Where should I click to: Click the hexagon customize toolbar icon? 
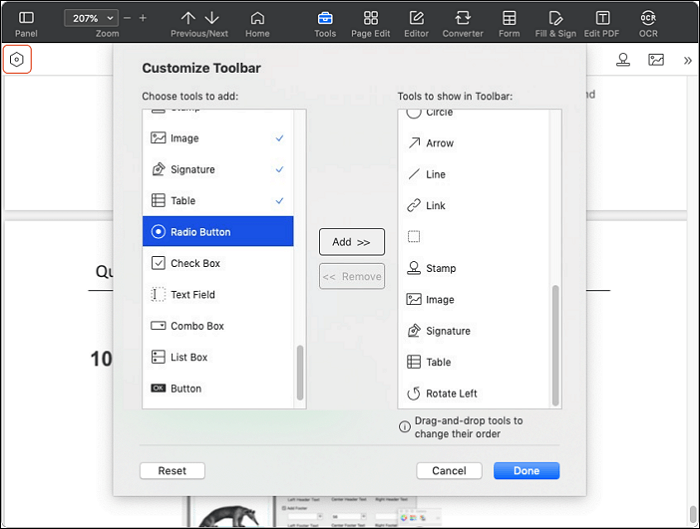tap(17, 60)
